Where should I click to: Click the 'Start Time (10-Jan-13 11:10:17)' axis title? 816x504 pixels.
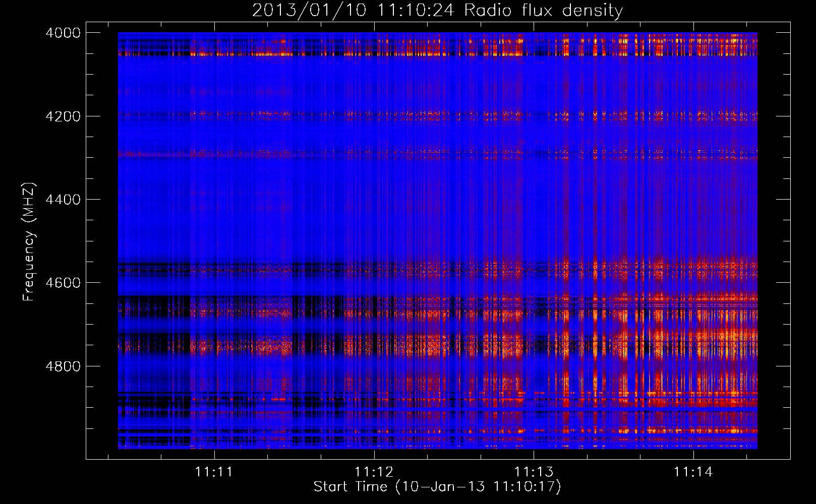pos(437,487)
